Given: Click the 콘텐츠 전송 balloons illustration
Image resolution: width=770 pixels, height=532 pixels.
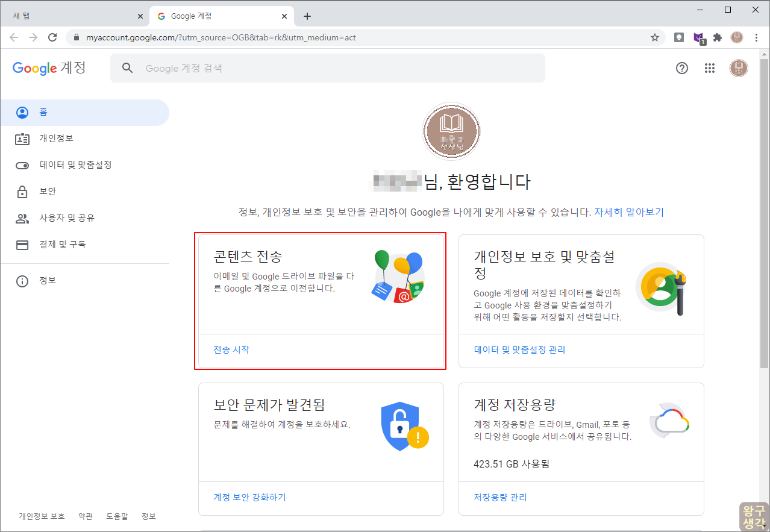Looking at the screenshot, I should point(398,277).
